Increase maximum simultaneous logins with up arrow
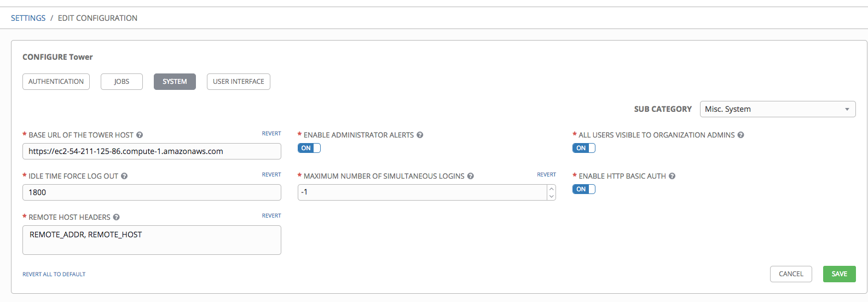This screenshot has height=302, width=868. tap(552, 189)
